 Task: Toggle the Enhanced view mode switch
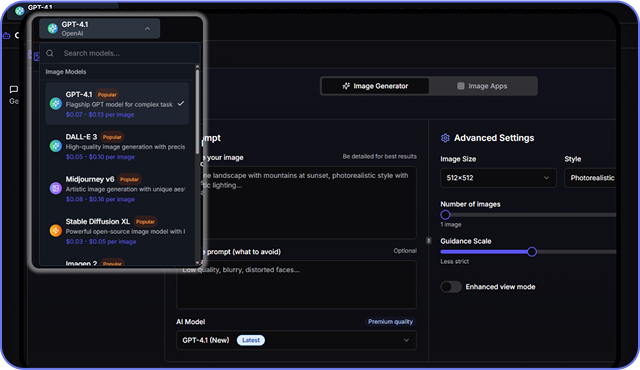click(x=451, y=287)
